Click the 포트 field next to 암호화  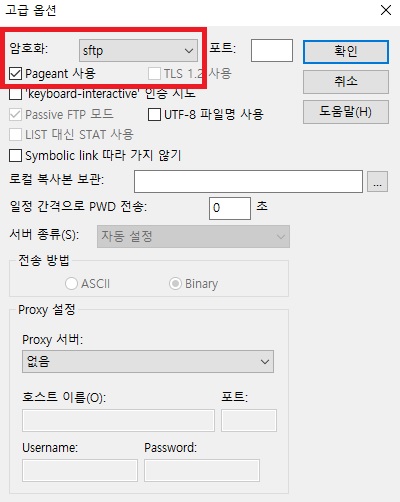coord(272,50)
